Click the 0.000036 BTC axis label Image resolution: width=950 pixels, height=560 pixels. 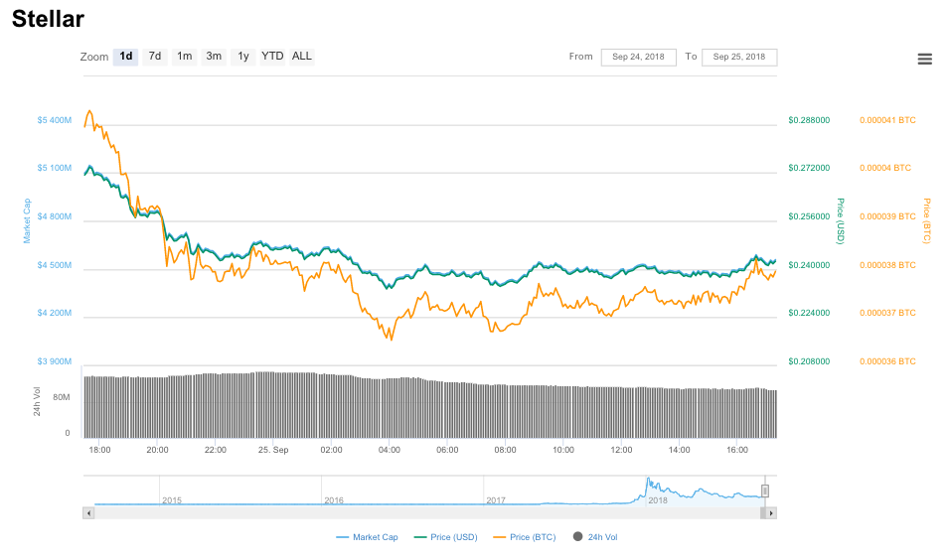point(887,361)
